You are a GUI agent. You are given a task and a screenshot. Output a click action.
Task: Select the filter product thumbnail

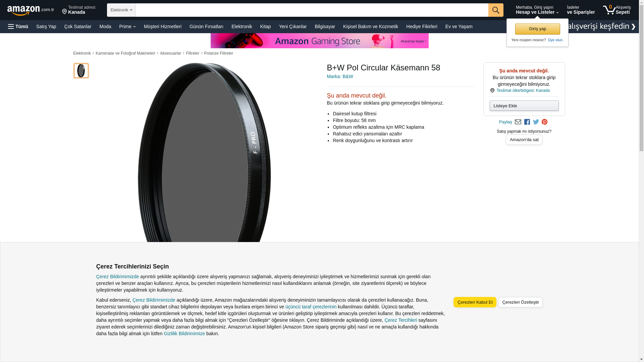tap(81, 71)
